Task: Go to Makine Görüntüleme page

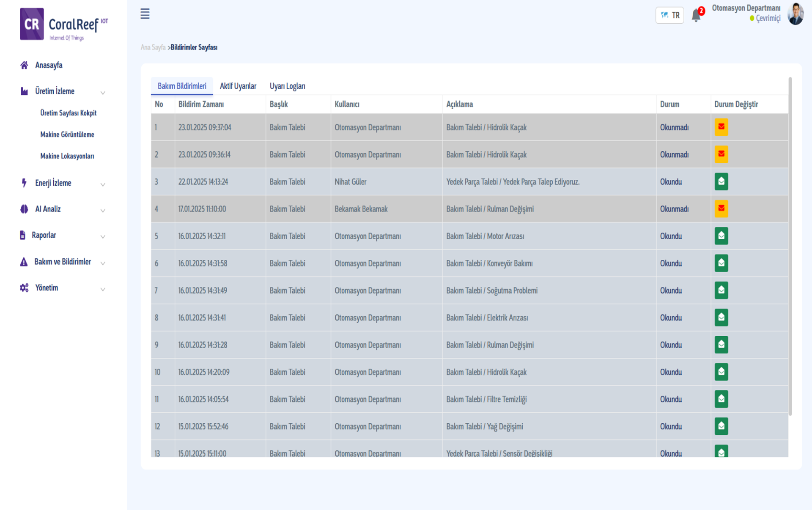Action: point(67,134)
